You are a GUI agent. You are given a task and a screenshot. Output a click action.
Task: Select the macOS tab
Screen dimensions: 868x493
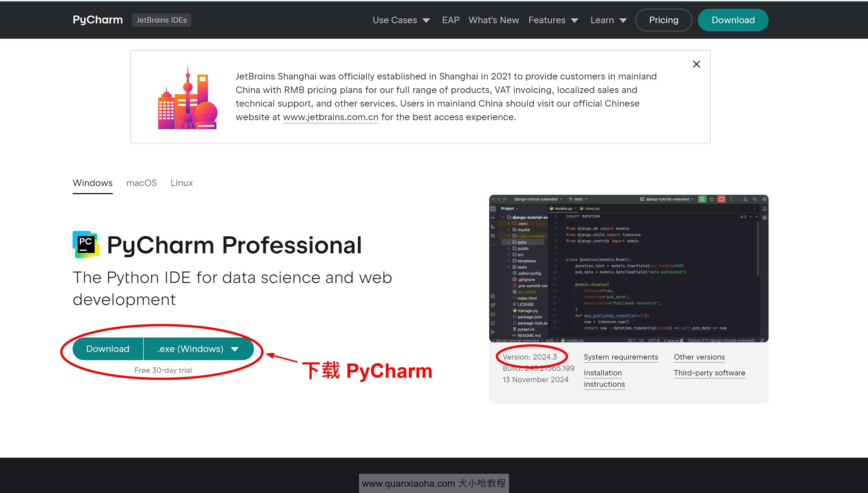[x=141, y=183]
